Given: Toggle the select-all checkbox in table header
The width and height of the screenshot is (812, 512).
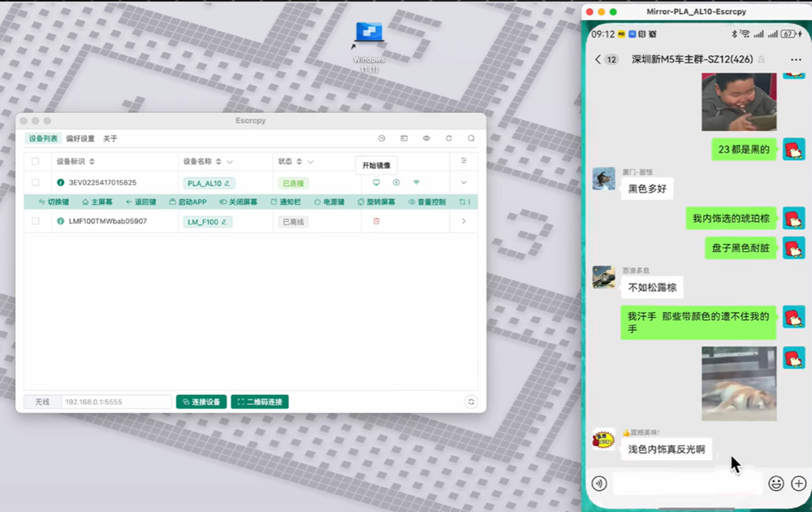Looking at the screenshot, I should coord(35,162).
